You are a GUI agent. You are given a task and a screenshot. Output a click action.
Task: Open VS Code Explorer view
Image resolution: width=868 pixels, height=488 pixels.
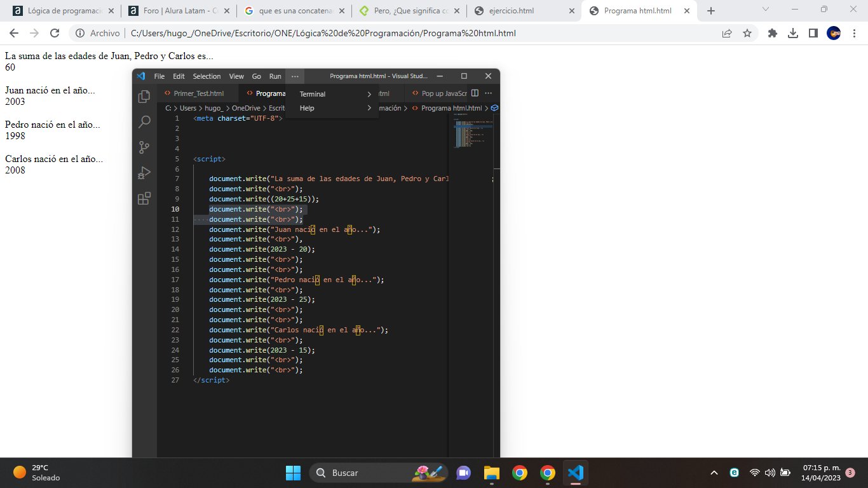[x=144, y=97]
